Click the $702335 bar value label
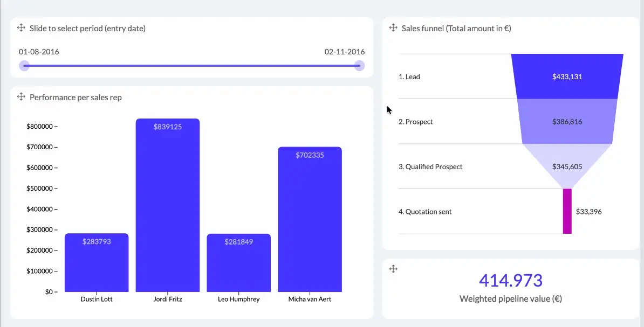The height and width of the screenshot is (327, 644). [310, 155]
